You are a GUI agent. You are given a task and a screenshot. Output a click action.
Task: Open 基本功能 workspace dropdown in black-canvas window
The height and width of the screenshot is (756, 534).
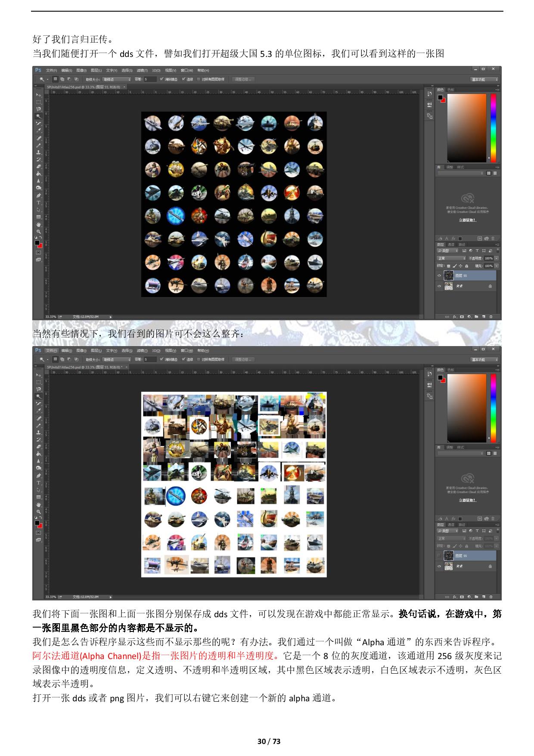tap(484, 79)
